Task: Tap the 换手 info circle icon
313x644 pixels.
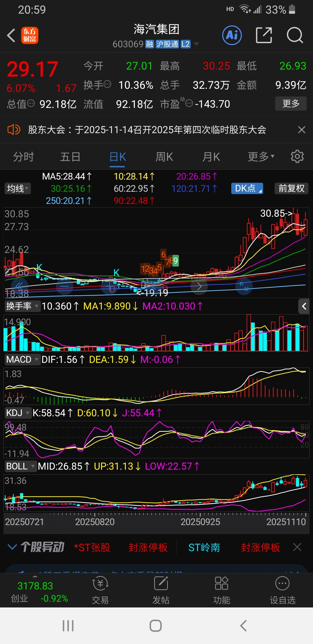Action: click(107, 84)
